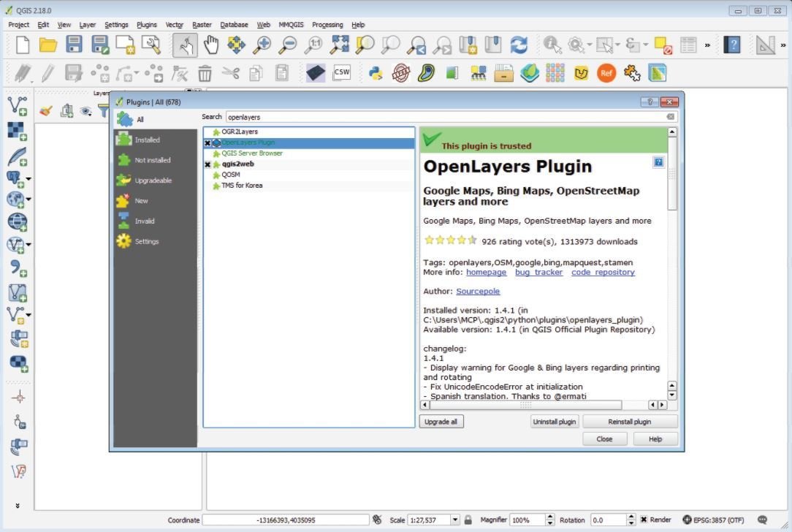Expand the toolbar overflow chevron near Help icon
This screenshot has height=532, width=792.
708,45
